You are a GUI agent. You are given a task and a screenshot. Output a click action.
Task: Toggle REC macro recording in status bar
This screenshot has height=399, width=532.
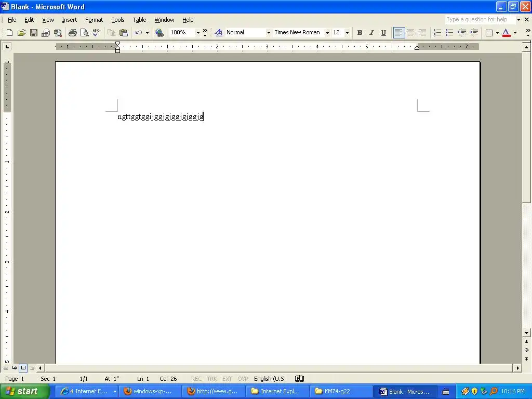[196, 379]
